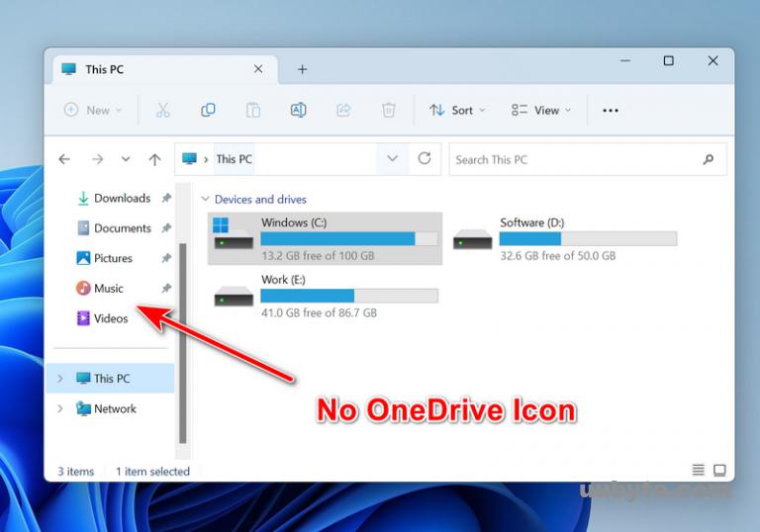Image resolution: width=760 pixels, height=532 pixels.
Task: Open a new tab with plus button
Action: (303, 69)
